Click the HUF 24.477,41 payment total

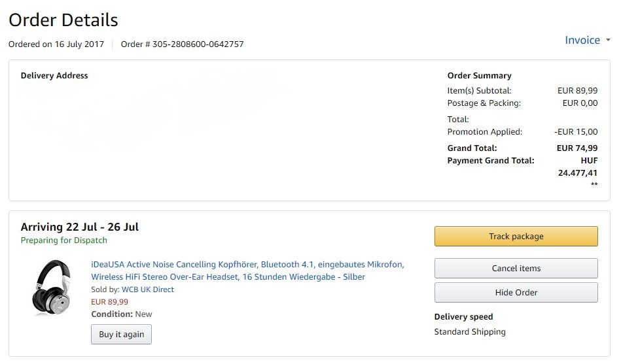click(x=577, y=167)
